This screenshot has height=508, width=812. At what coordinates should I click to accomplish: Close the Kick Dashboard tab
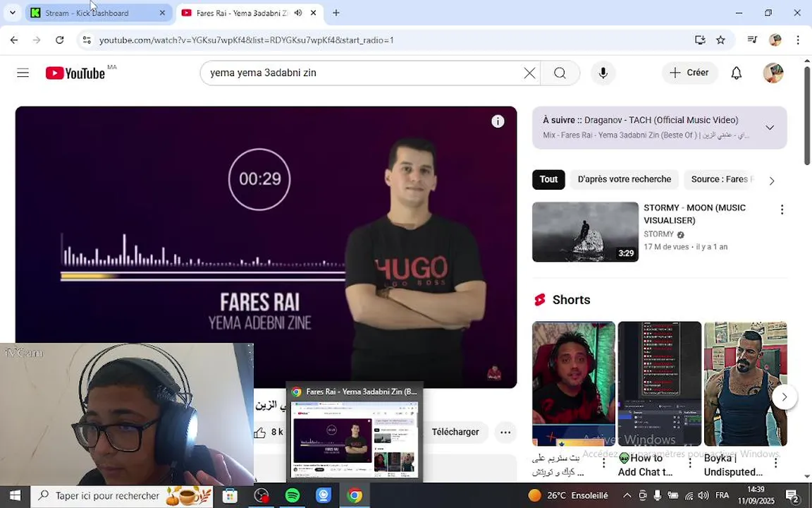162,13
